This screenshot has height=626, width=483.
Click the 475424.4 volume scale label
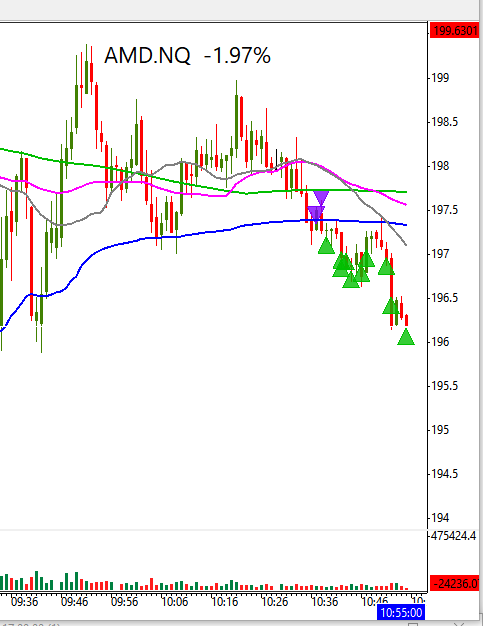[x=454, y=536]
